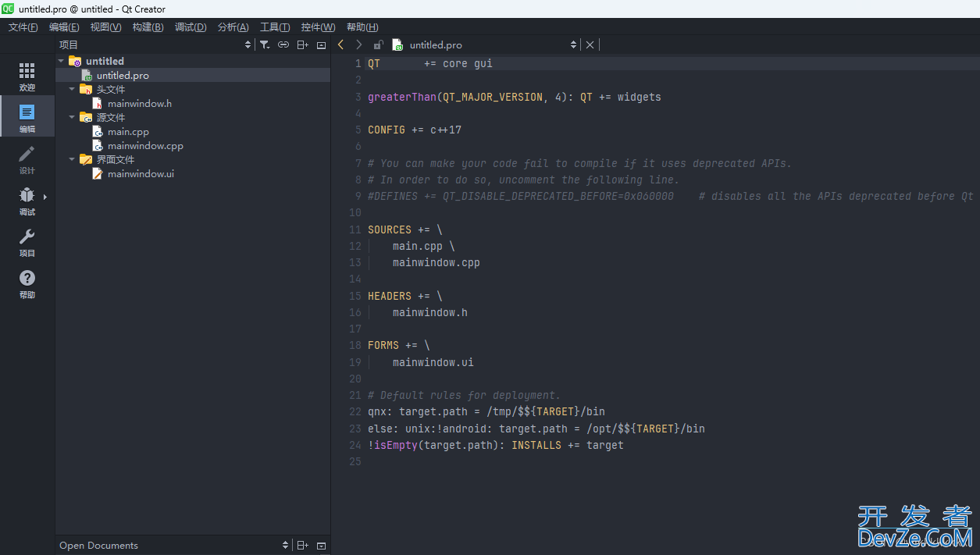This screenshot has height=555, width=980.
Task: Collapse the 界面文件 folder
Action: (x=72, y=159)
